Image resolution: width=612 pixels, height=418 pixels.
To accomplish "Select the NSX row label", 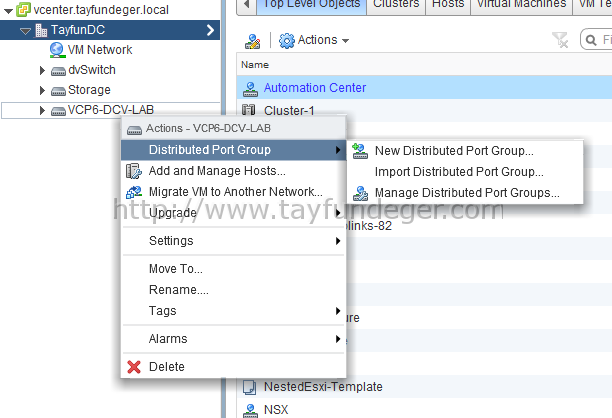I will coord(276,410).
